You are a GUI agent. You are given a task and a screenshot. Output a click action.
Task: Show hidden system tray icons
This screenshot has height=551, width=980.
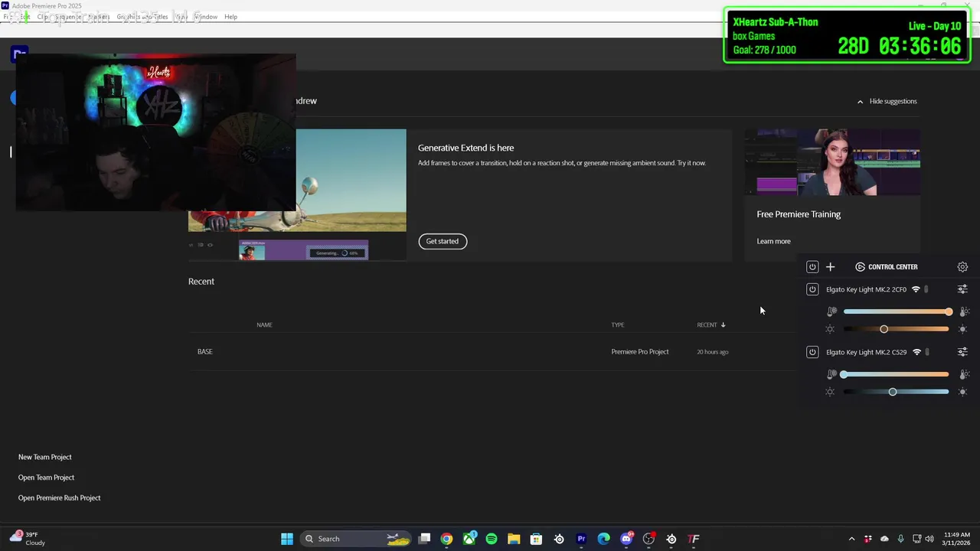tap(851, 539)
